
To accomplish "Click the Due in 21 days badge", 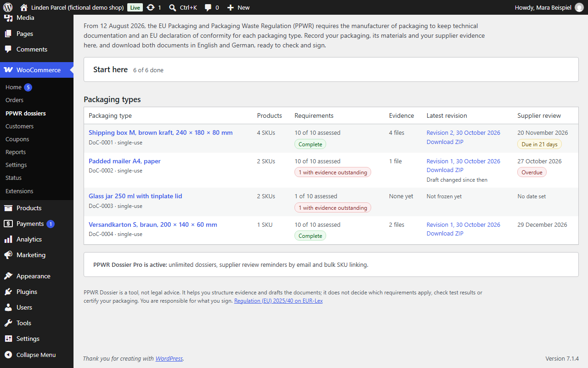I will (x=539, y=144).
